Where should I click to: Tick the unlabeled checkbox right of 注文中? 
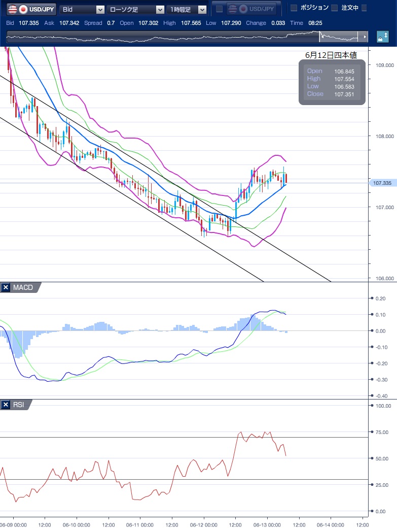[x=364, y=8]
